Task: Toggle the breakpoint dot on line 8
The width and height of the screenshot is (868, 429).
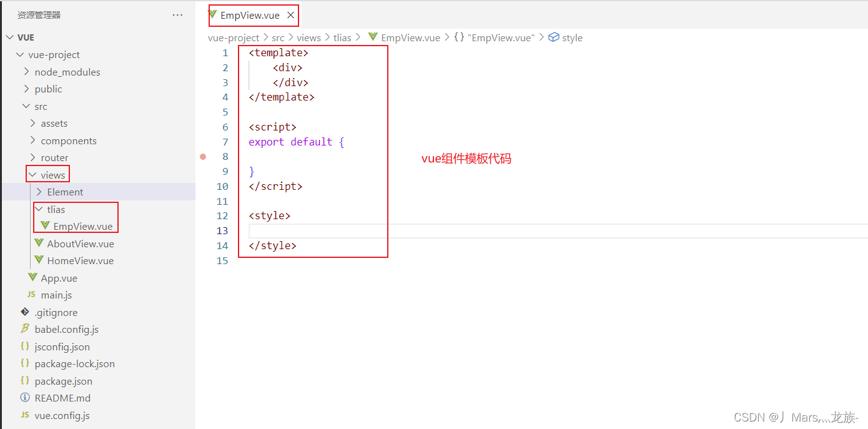Action: (x=203, y=157)
